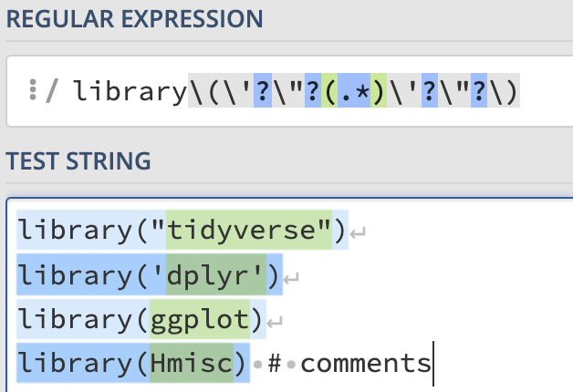Click the test line library("tidyverse")
The image size is (573, 392).
pos(182,230)
